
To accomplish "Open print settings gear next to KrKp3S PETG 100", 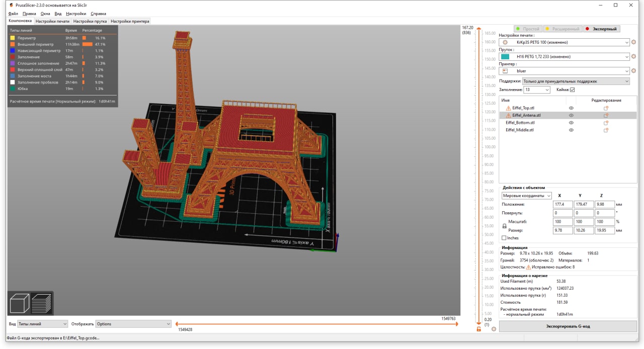I will (633, 43).
